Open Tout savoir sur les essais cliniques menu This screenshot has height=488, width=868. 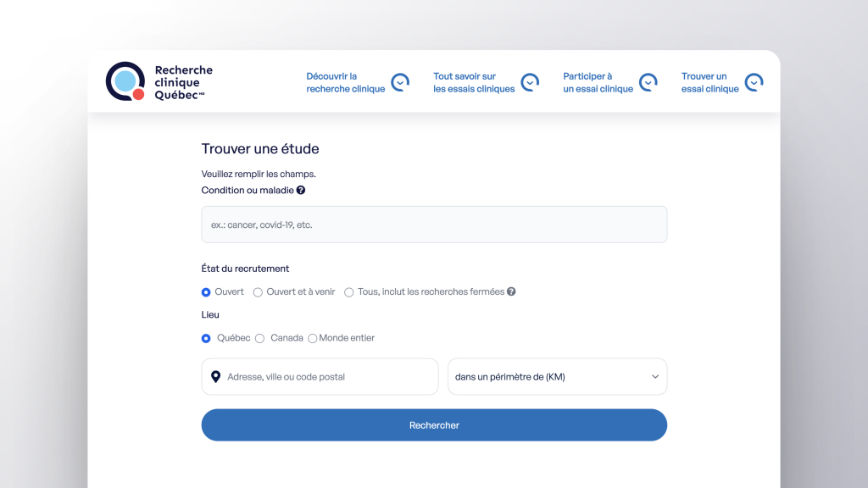point(474,82)
